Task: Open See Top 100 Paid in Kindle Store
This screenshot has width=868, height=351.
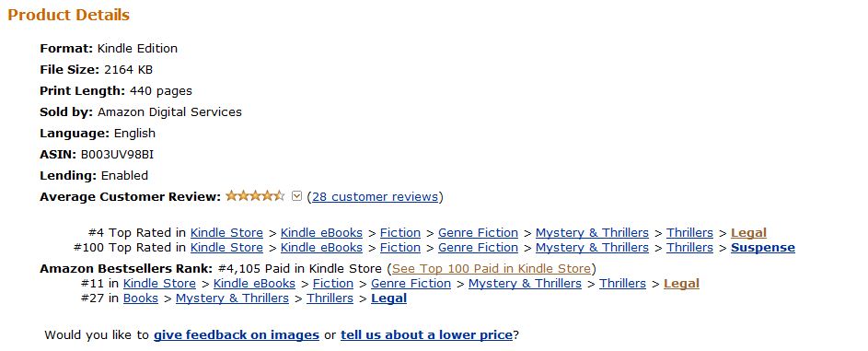Action: pos(492,269)
